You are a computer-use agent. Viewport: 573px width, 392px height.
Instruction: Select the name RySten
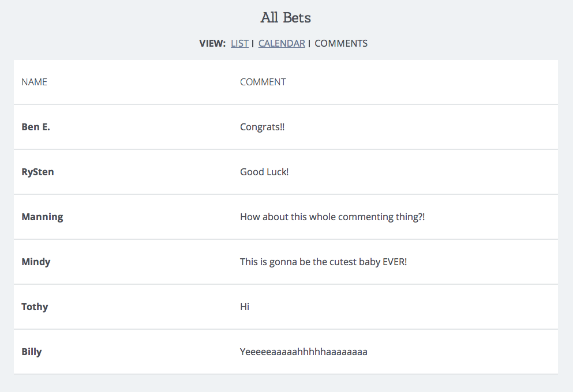click(38, 172)
